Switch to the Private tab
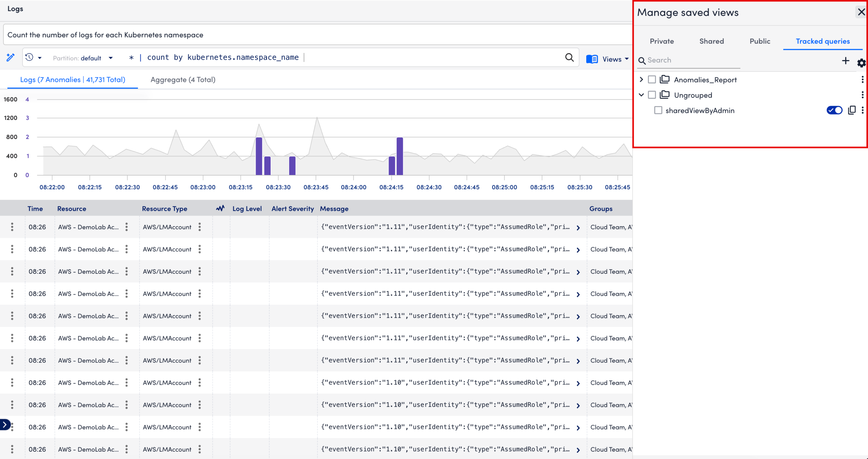 [x=662, y=41]
